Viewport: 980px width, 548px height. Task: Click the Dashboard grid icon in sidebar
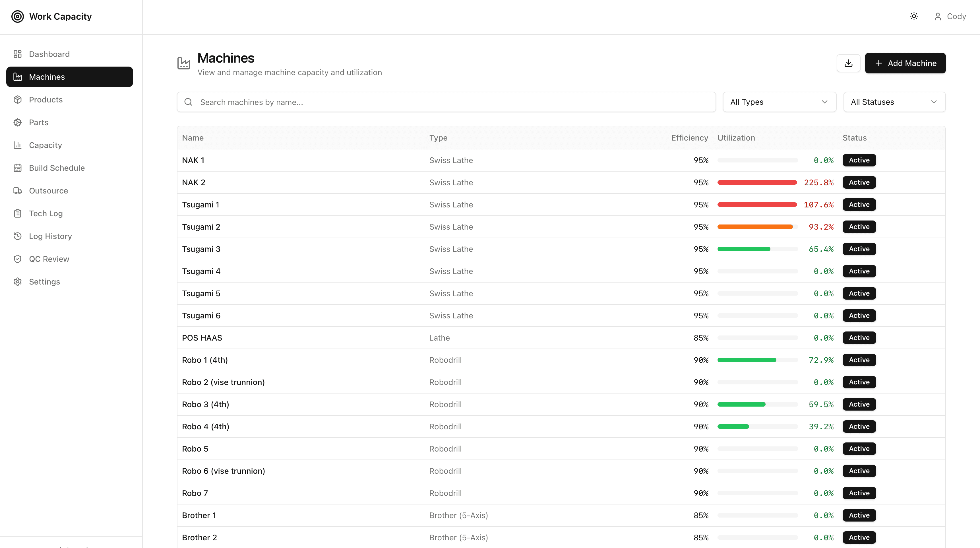[x=18, y=54]
